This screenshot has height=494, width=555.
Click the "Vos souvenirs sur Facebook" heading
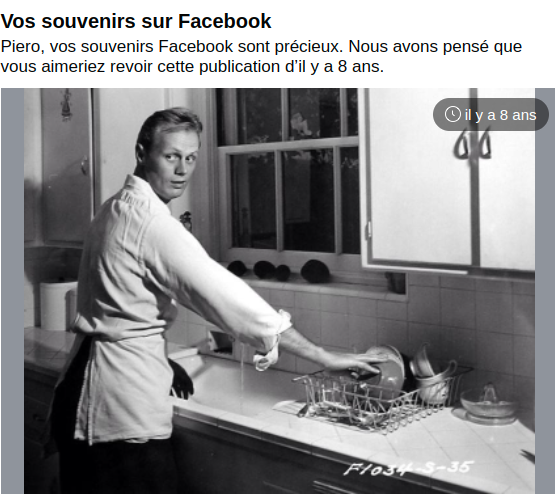click(x=136, y=21)
